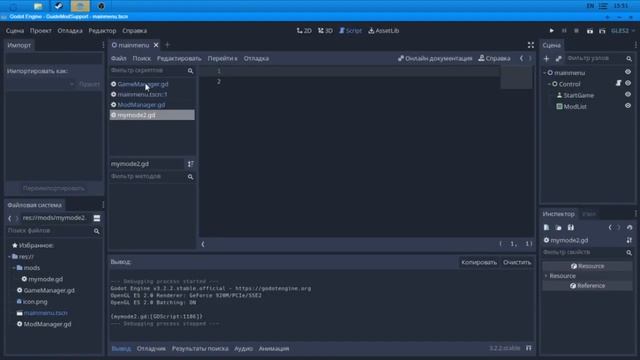This screenshot has height=360, width=640.
Task: Open the Сцена menu
Action: pyautogui.click(x=15, y=31)
